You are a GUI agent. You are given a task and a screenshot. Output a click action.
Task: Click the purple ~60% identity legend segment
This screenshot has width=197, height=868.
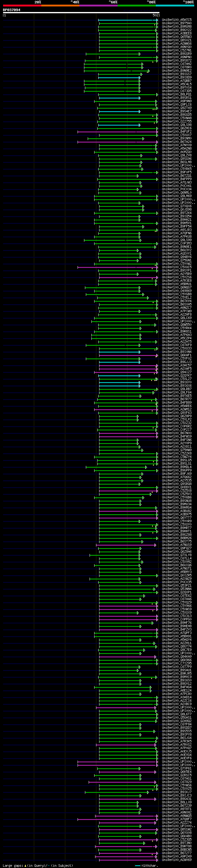[99, 6]
